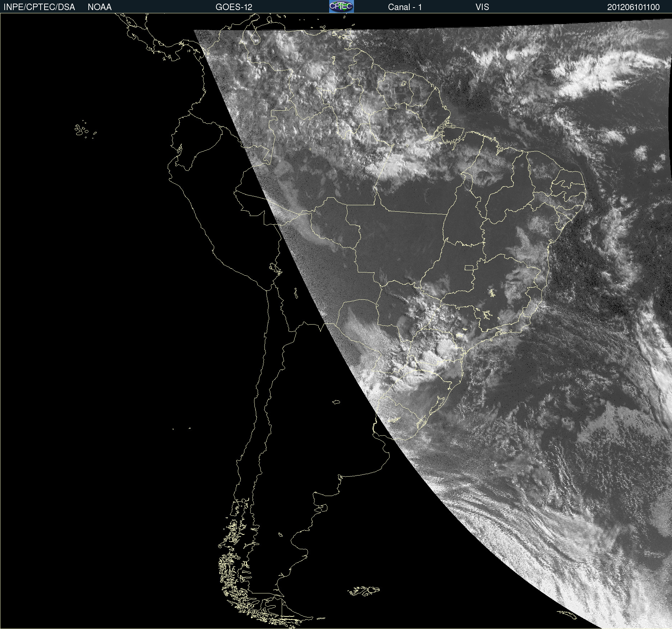This screenshot has width=672, height=629.
Task: Select the 201206101100 timestamp
Action: coord(634,7)
